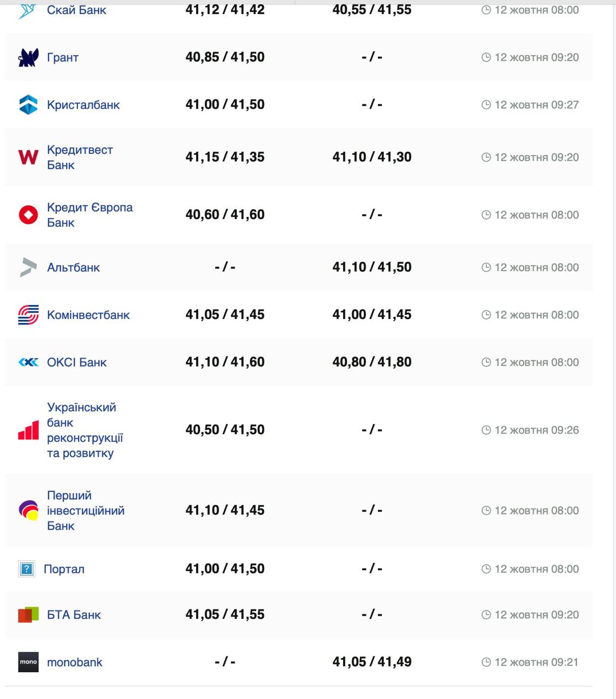The width and height of the screenshot is (616, 699).
Task: Click the monobank black logo icon
Action: 28,662
